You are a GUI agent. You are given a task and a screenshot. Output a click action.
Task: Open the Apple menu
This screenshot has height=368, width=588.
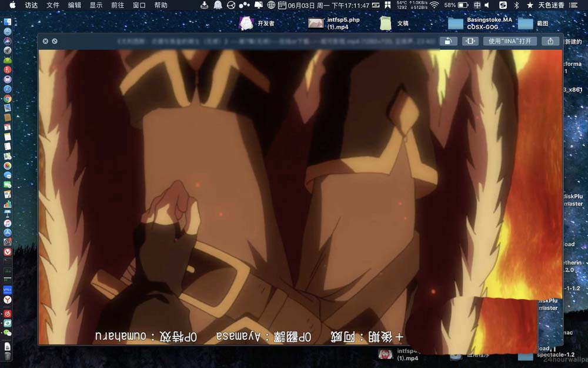click(x=12, y=5)
